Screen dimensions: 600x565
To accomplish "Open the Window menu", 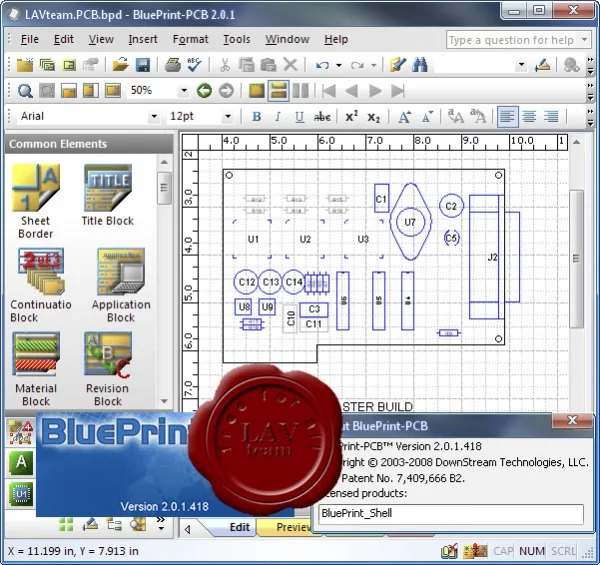I will tap(287, 39).
